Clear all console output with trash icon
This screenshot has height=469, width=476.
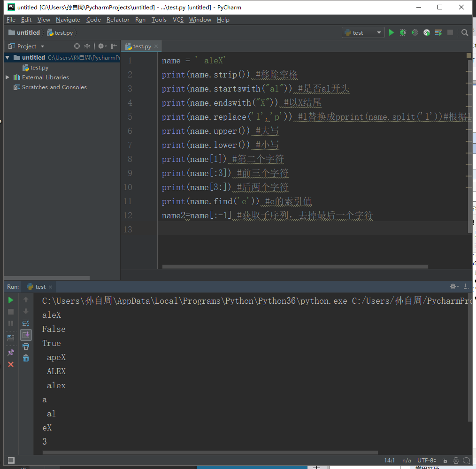[26, 358]
